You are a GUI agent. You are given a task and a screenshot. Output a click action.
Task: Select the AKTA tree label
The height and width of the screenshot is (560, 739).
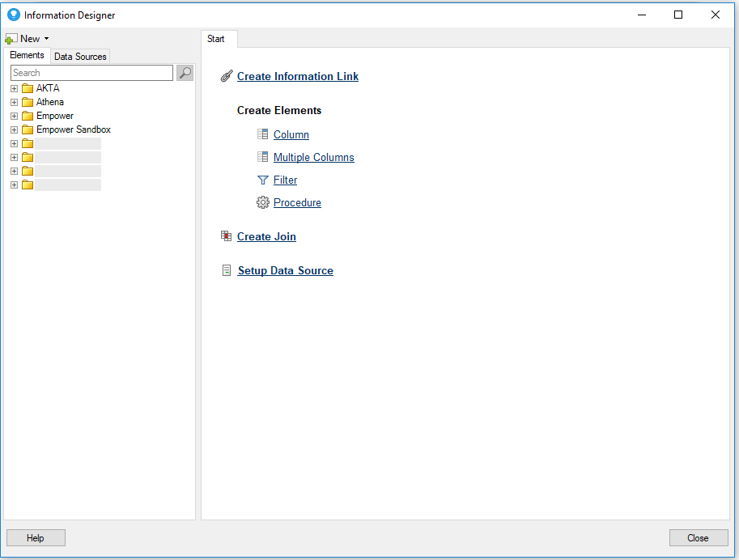click(48, 88)
